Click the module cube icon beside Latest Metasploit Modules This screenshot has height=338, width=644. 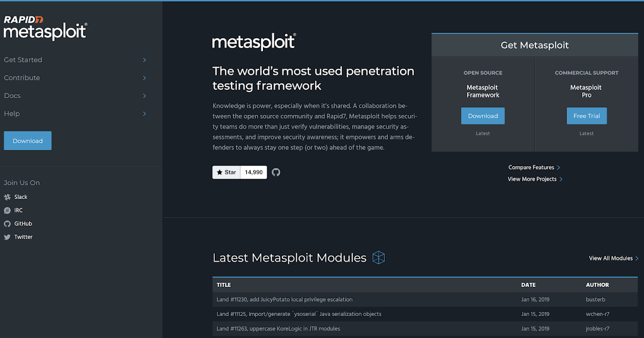pyautogui.click(x=379, y=258)
